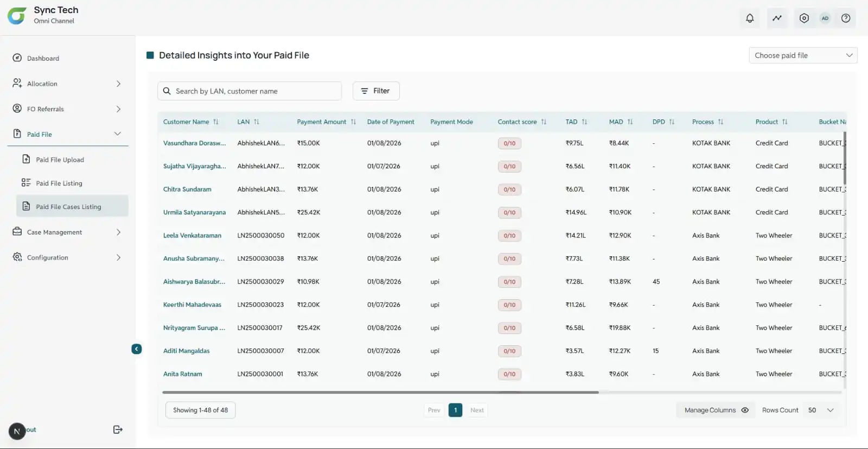868x449 pixels.
Task: Click the Filter button
Action: click(375, 91)
